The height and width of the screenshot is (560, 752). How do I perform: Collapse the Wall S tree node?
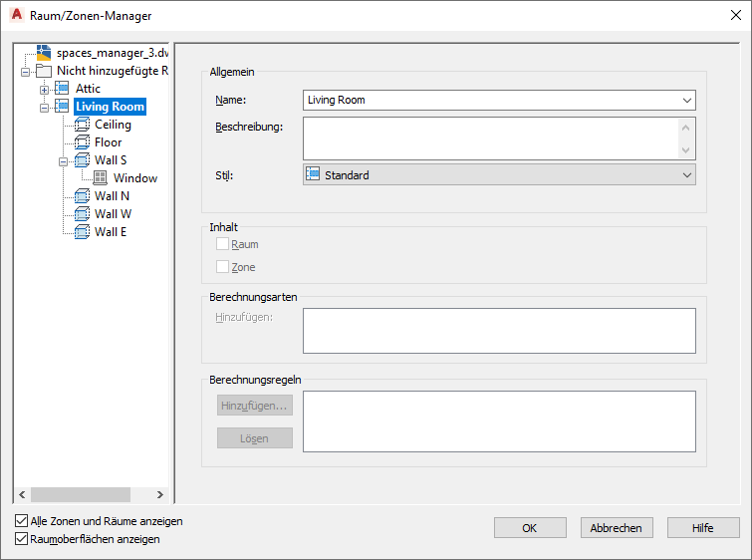tap(63, 160)
